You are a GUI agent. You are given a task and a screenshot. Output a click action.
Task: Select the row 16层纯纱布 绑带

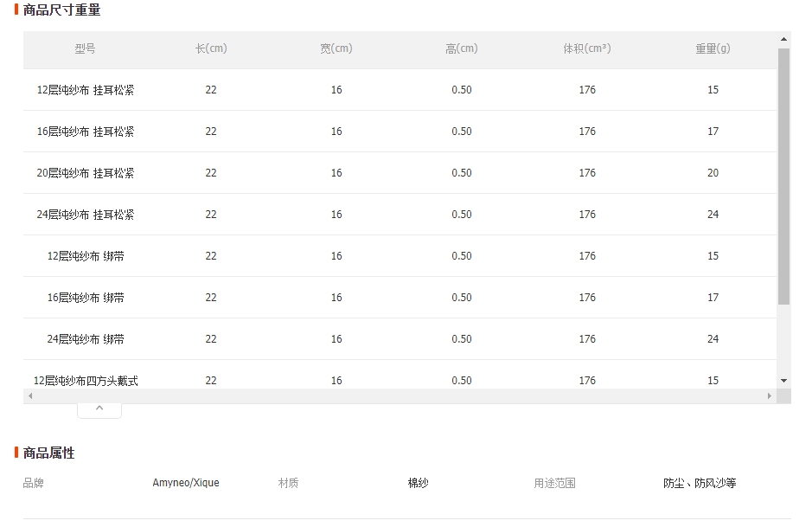(400, 298)
